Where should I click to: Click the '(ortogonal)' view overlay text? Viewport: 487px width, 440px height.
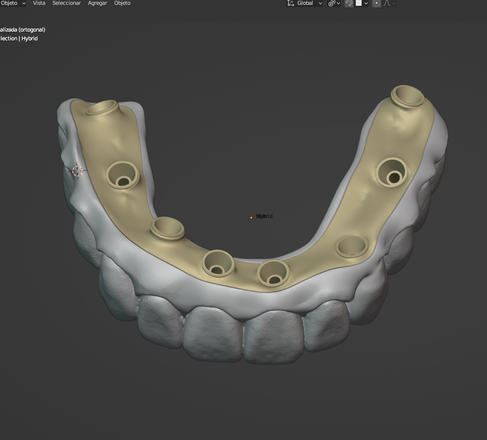tap(32, 30)
